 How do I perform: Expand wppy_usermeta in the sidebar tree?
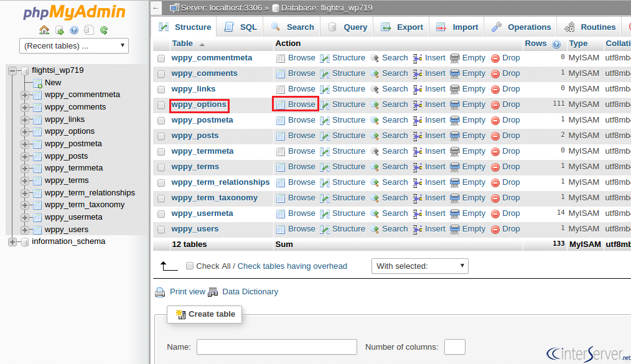[x=25, y=218]
